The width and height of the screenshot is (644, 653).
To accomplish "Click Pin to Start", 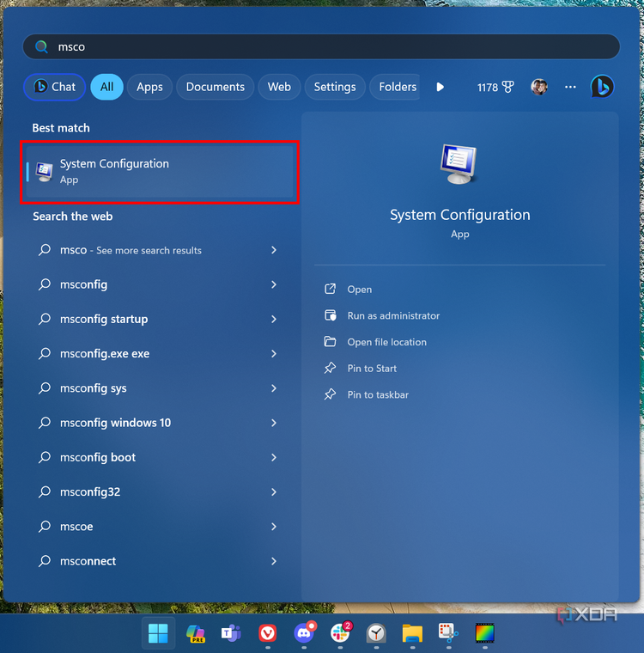I will click(372, 368).
